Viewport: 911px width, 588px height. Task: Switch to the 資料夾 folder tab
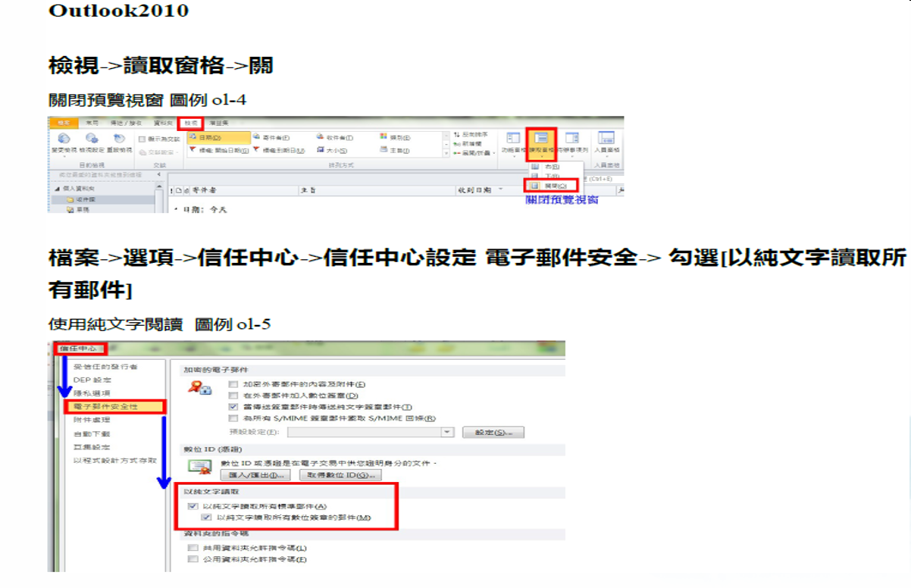pos(163,122)
